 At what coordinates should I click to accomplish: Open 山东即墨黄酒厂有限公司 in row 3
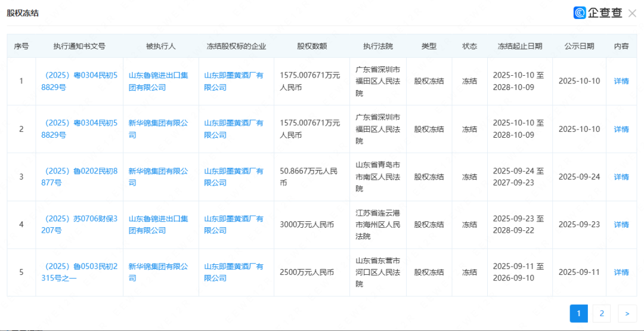point(234,177)
